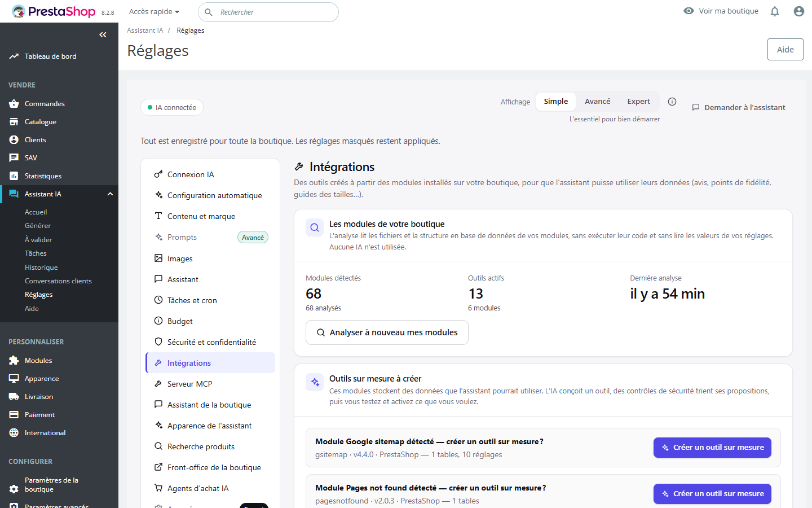812x508 pixels.
Task: Open Apparence de l'assistant section
Action: tap(210, 426)
